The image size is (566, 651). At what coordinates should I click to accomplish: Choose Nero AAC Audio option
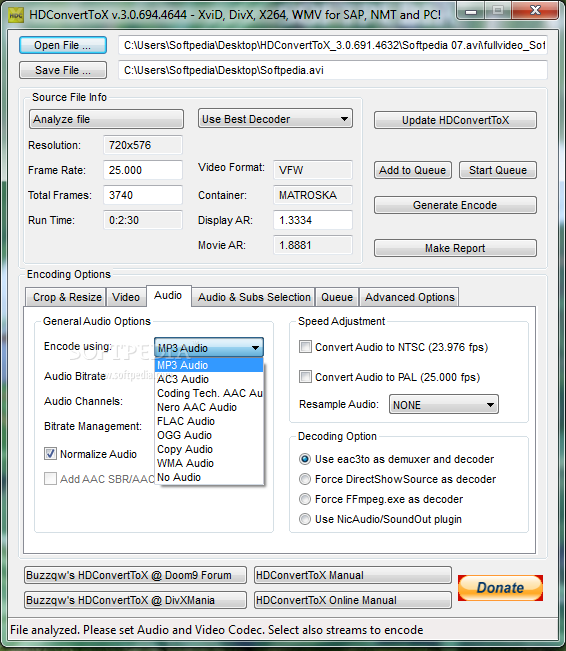pyautogui.click(x=209, y=407)
